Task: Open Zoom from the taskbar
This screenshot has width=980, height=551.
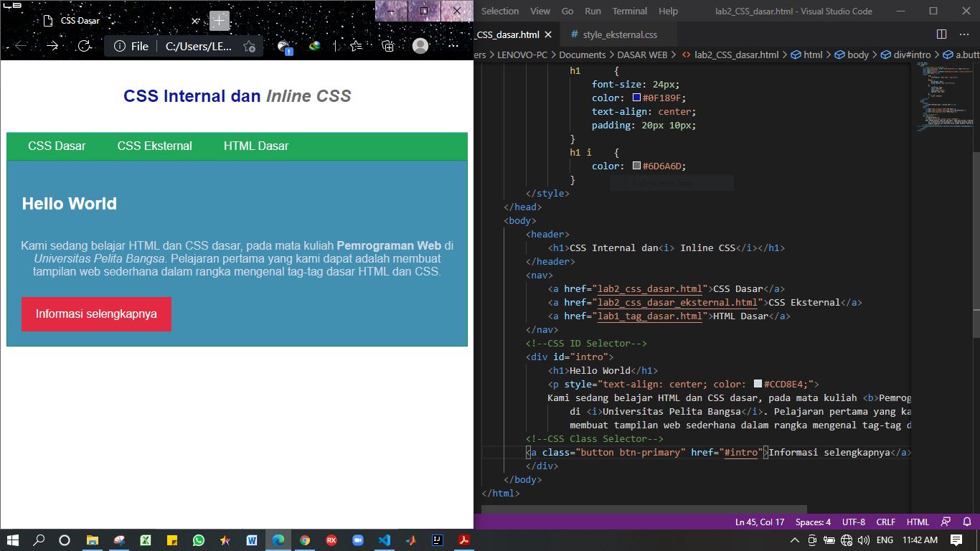Action: coord(358,540)
